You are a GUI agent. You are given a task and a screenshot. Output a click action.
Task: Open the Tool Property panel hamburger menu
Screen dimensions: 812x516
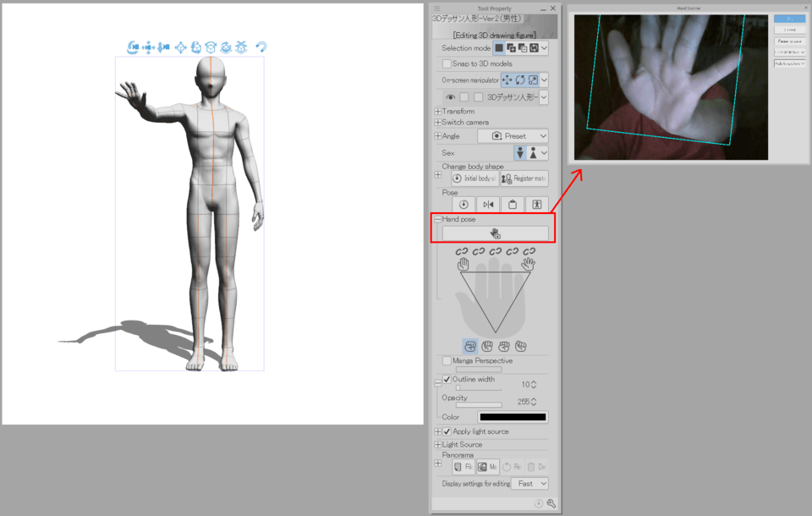click(x=437, y=8)
